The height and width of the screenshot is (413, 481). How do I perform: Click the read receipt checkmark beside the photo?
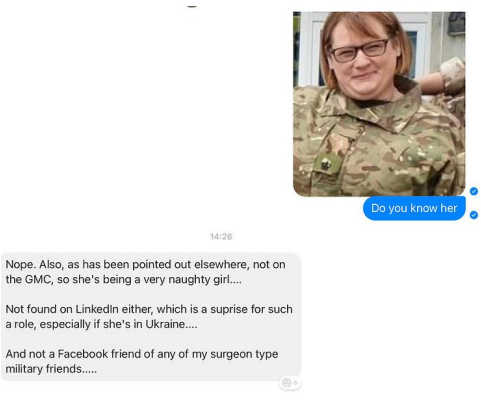click(474, 191)
